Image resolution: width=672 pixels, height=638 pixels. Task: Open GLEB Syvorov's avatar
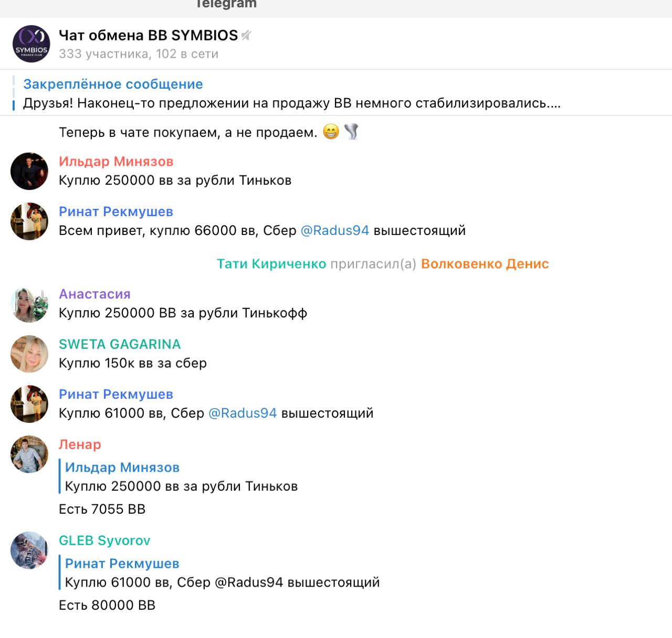(29, 550)
